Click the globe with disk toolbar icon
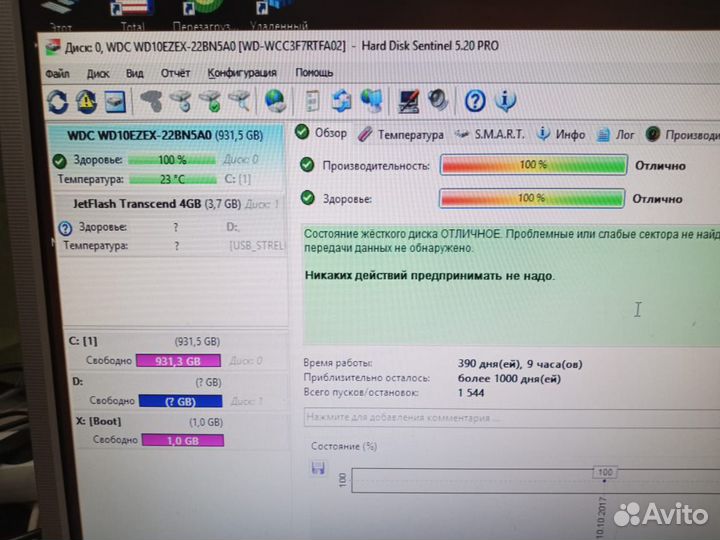Viewport: 720px width, 540px height. [276, 101]
